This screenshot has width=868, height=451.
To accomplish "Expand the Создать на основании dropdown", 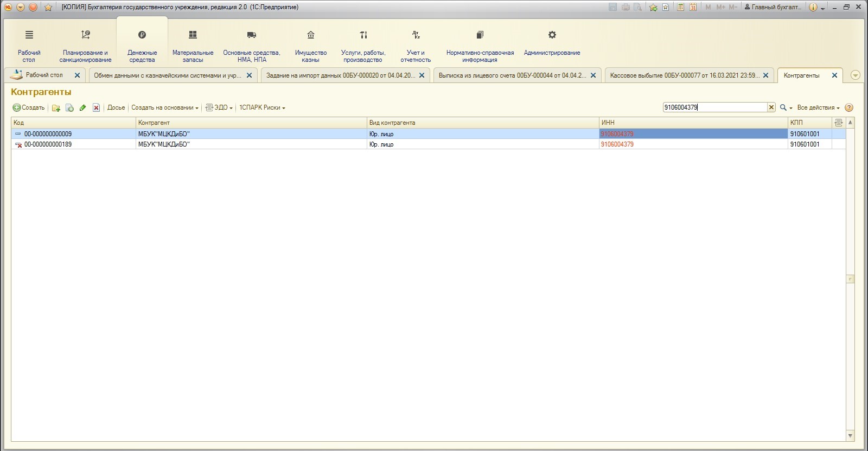I will tap(165, 107).
